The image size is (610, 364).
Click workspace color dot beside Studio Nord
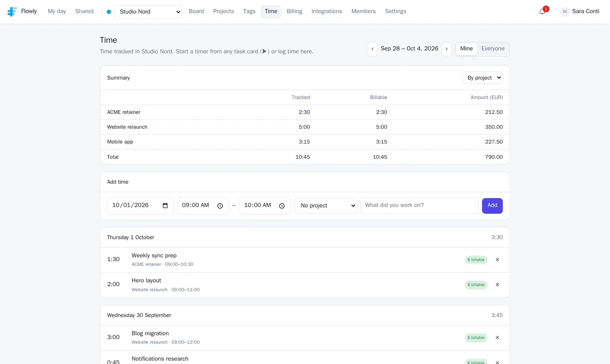pyautogui.click(x=109, y=12)
